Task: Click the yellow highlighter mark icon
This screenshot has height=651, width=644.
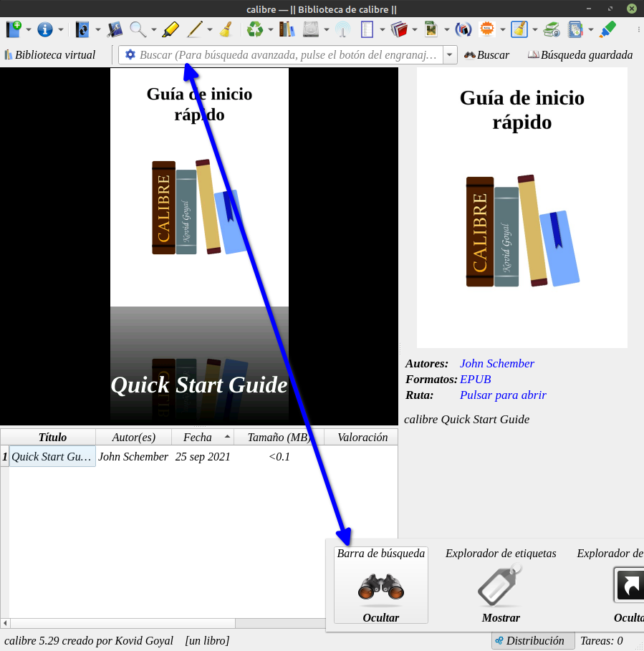Action: (x=170, y=29)
